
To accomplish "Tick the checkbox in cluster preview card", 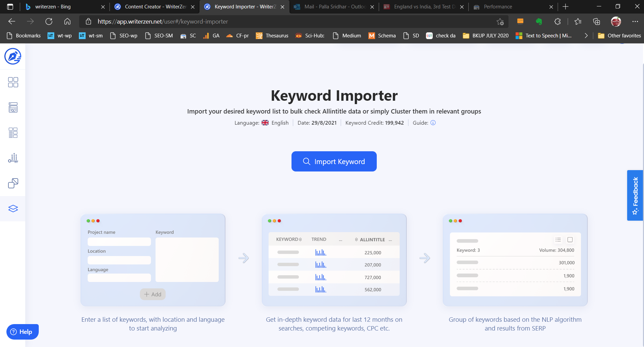I will coord(570,240).
